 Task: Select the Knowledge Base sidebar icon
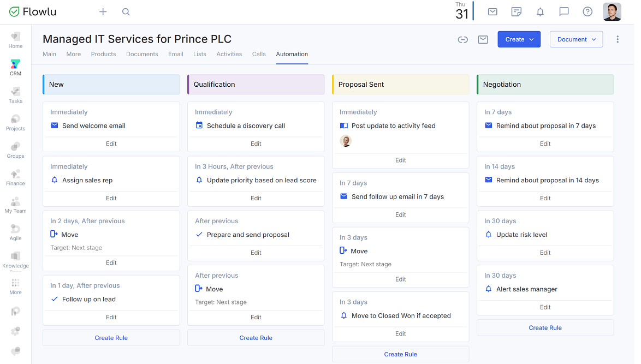point(15,259)
